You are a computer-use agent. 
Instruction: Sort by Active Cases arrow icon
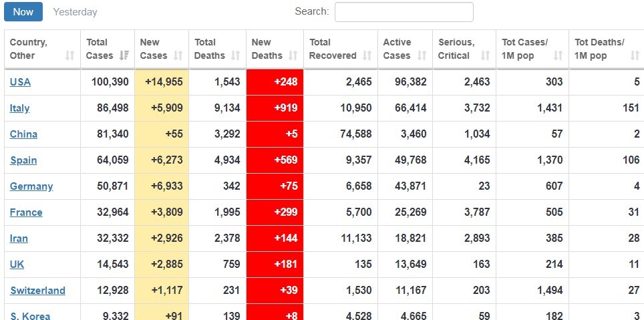point(422,55)
